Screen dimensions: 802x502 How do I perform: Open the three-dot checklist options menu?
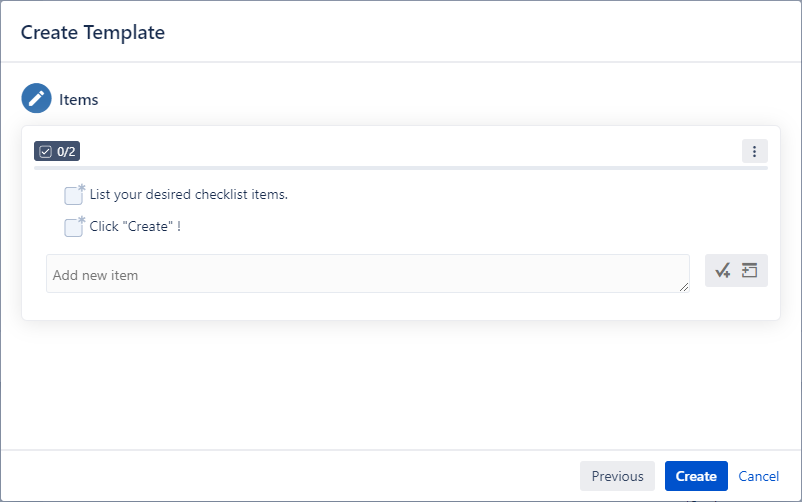[x=754, y=152]
